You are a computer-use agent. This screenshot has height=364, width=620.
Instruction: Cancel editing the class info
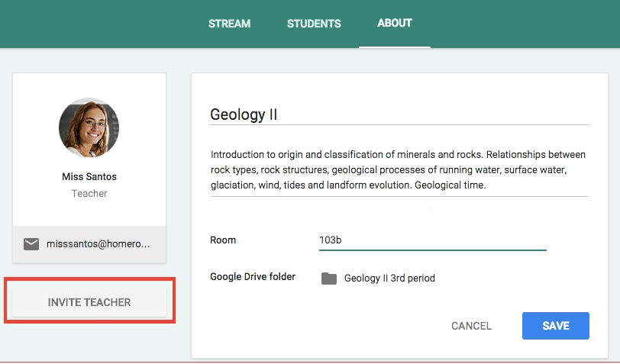[471, 326]
